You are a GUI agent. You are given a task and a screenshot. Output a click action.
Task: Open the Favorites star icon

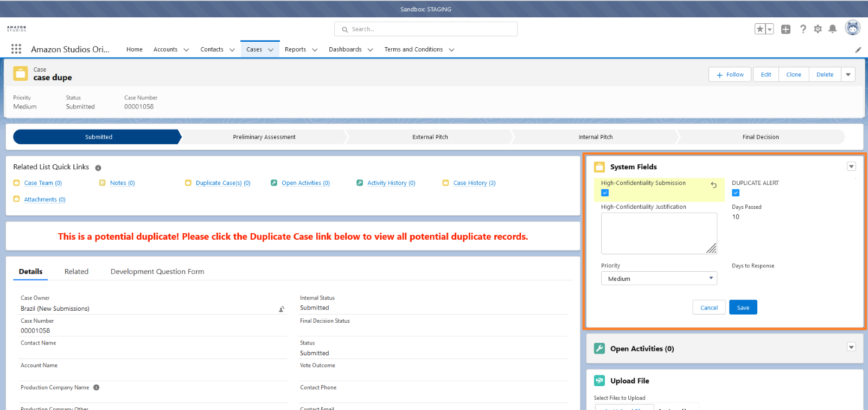tap(760, 29)
